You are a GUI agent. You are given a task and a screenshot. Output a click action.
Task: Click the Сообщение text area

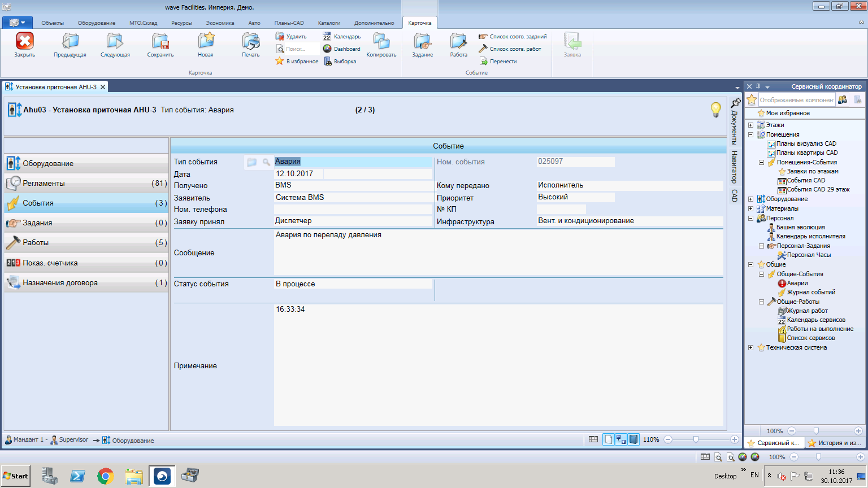click(x=498, y=252)
